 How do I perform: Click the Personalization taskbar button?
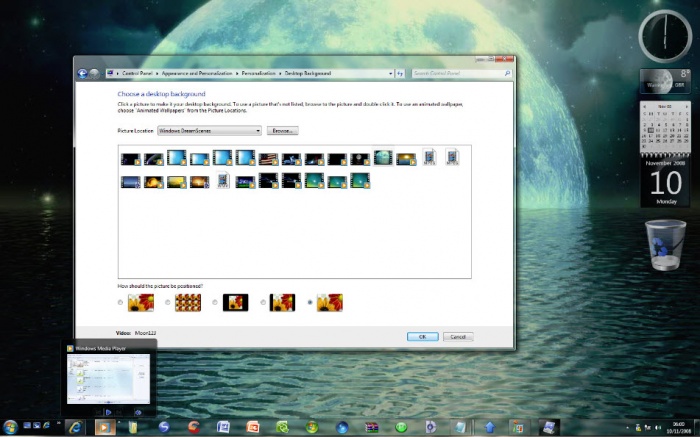pos(548,428)
